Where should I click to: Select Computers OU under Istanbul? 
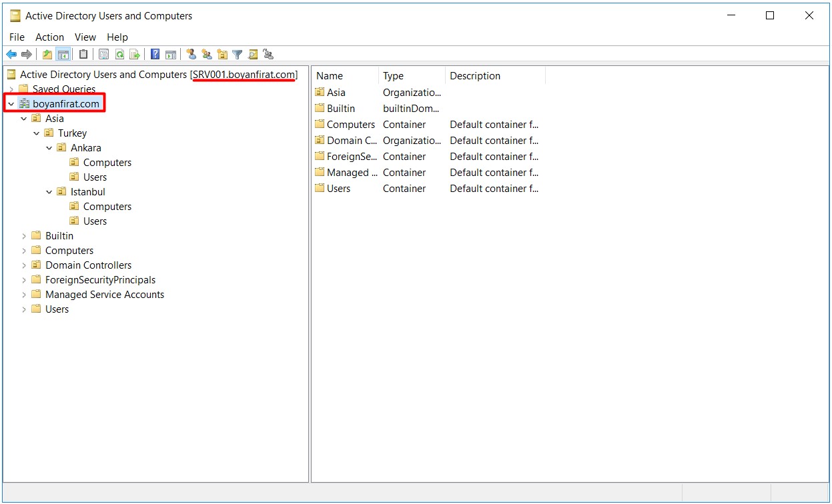(x=107, y=207)
